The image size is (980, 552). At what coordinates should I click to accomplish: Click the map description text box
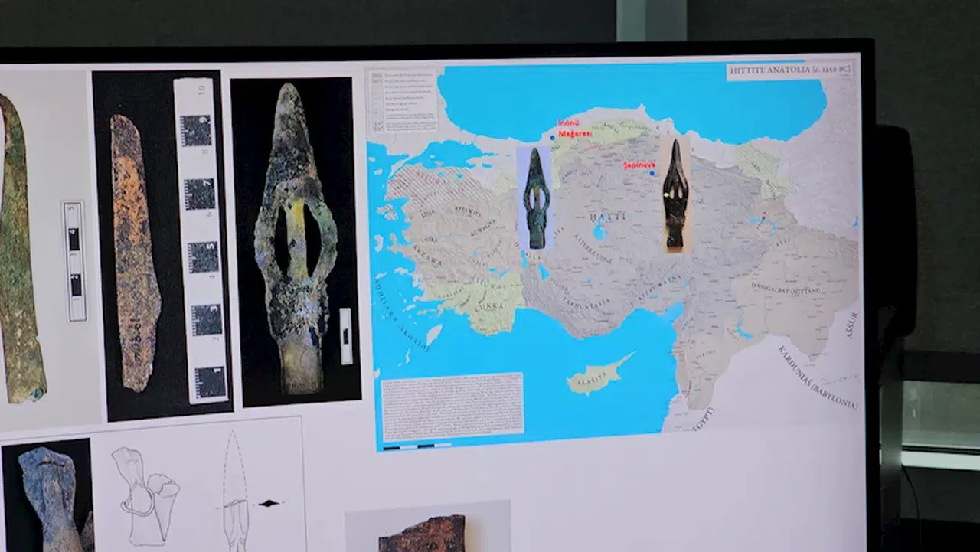click(452, 406)
